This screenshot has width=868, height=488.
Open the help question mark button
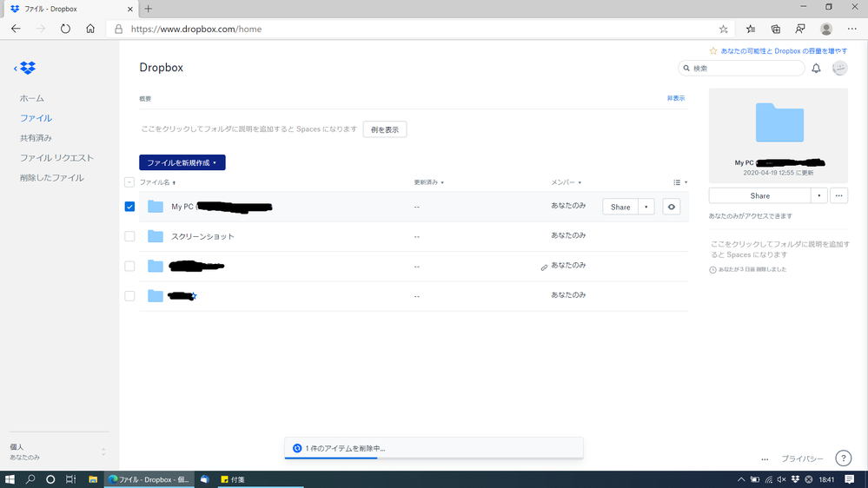(843, 458)
